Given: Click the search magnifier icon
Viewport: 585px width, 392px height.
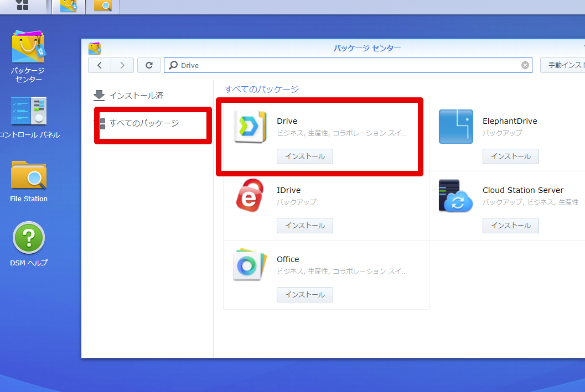Looking at the screenshot, I should pyautogui.click(x=173, y=65).
